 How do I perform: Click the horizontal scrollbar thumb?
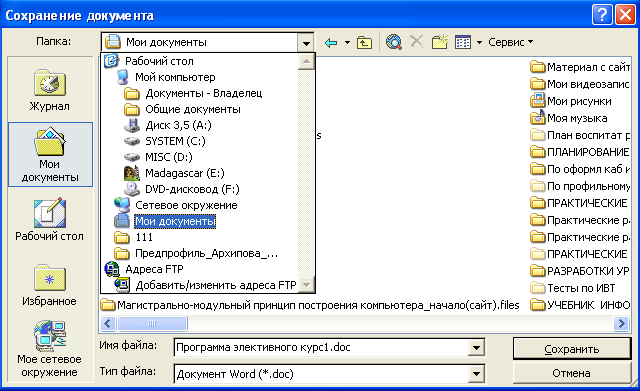152,324
